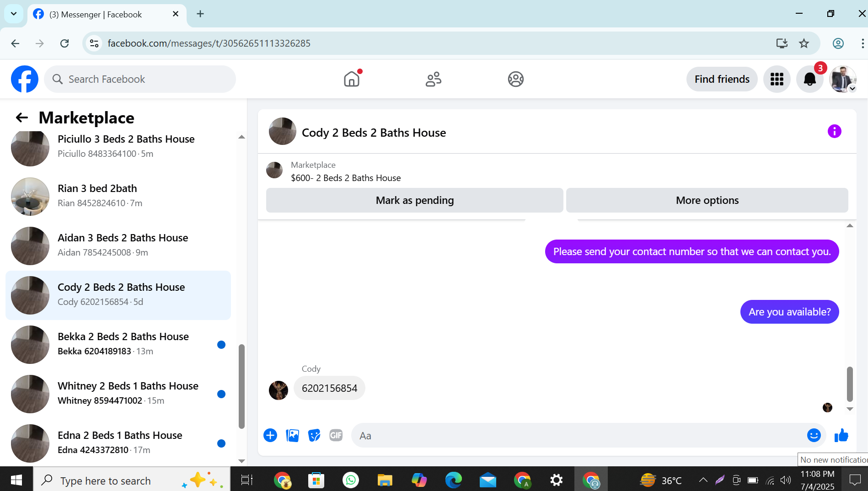Open the Windows Start menu
This screenshot has width=868, height=491.
[x=16, y=480]
